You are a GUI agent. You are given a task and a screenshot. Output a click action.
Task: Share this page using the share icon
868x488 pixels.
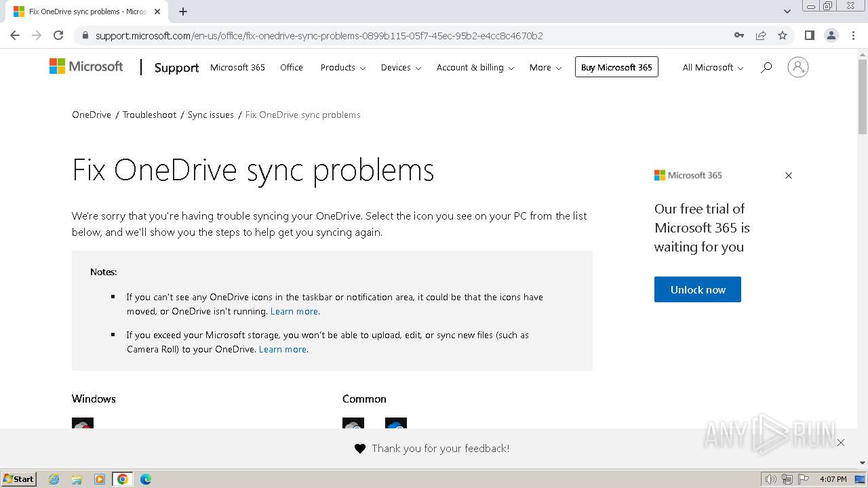(x=761, y=35)
